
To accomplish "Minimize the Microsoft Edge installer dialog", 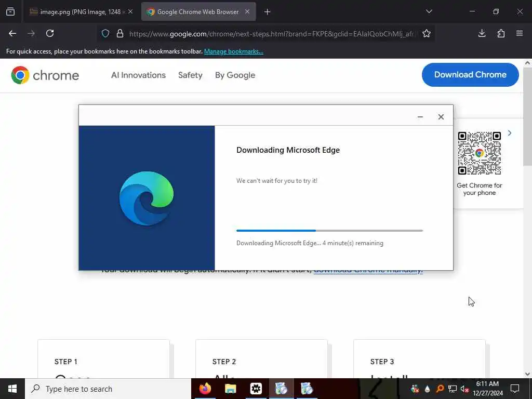I will [420, 117].
